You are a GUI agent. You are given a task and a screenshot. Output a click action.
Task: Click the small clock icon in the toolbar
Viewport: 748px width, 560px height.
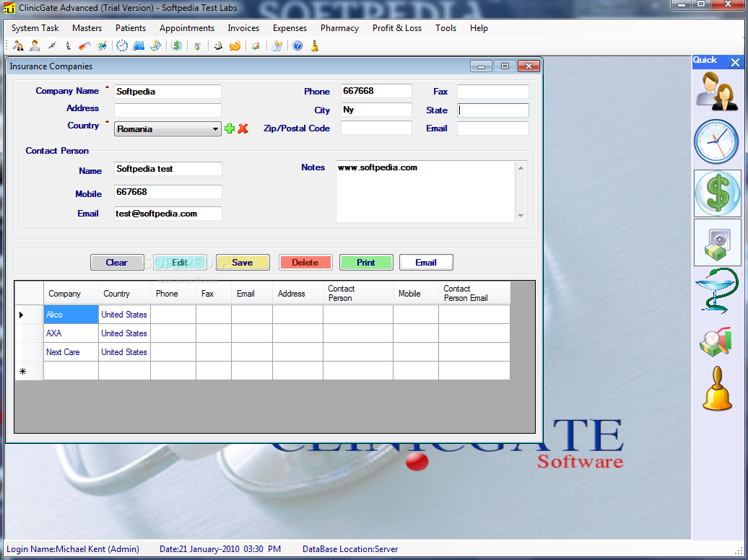[x=122, y=45]
